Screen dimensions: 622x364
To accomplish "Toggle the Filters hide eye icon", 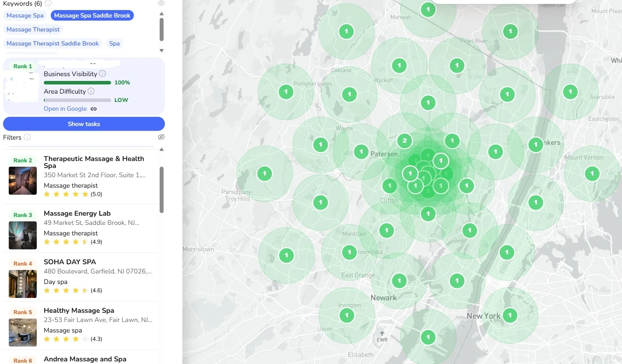I will [161, 137].
